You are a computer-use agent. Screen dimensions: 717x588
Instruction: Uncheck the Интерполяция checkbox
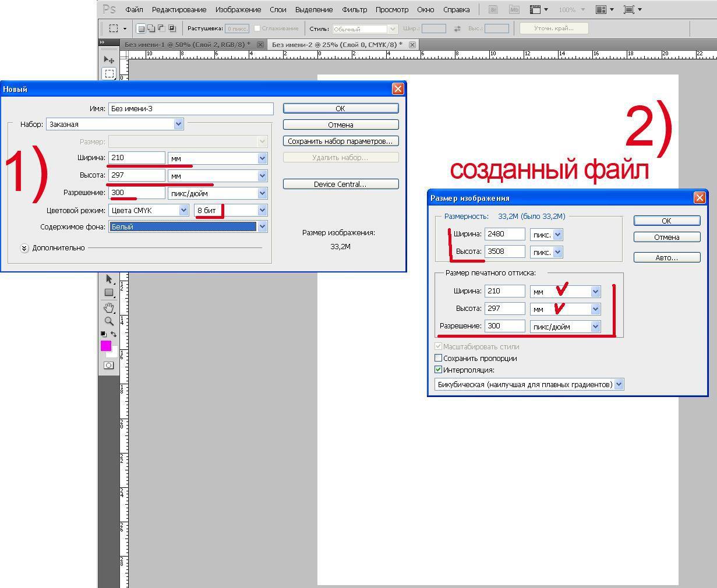[x=439, y=370]
